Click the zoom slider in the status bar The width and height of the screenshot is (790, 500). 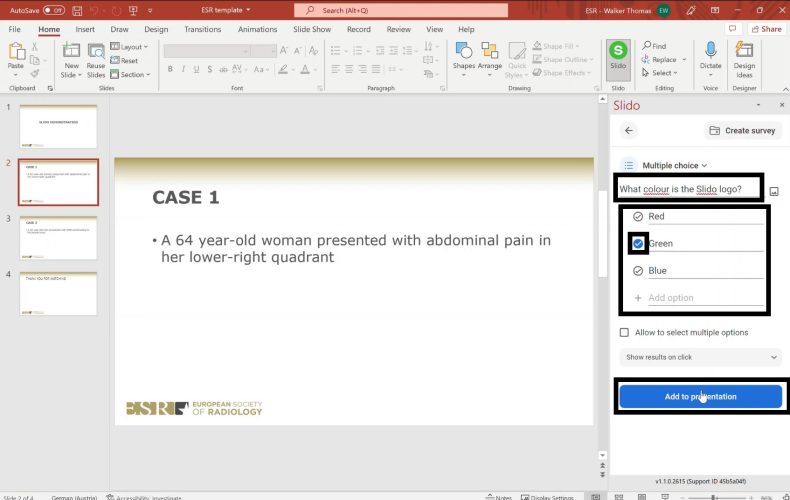(x=715, y=497)
